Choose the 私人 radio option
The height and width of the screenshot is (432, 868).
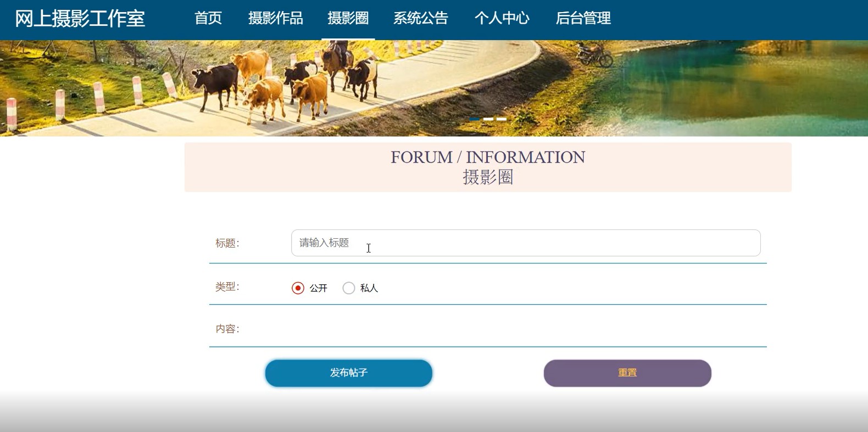pyautogui.click(x=349, y=288)
